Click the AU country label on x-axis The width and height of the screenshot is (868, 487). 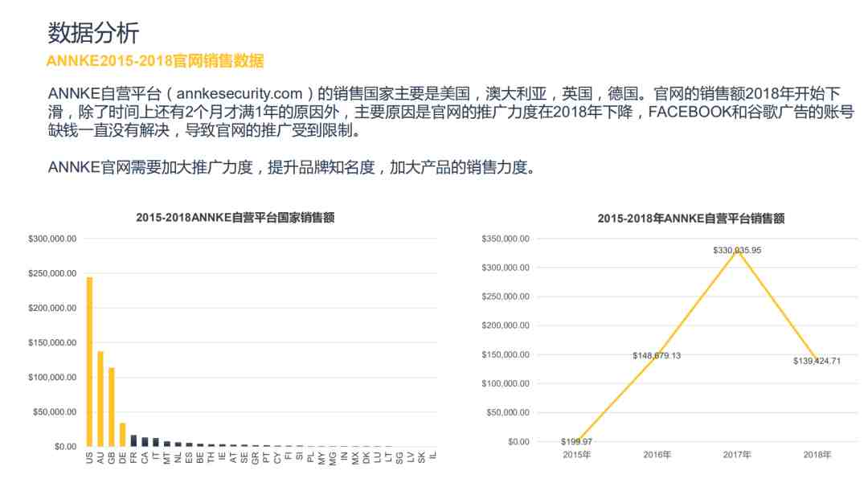[x=100, y=458]
